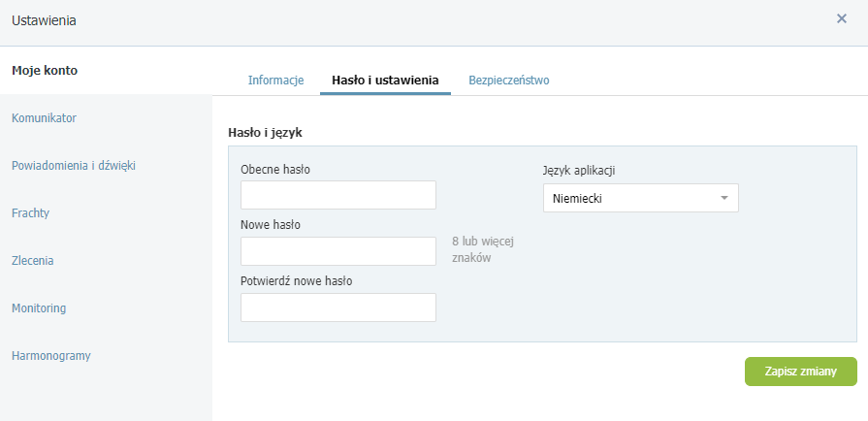Click the language dropdown arrow icon
868x421 pixels.
[723, 198]
